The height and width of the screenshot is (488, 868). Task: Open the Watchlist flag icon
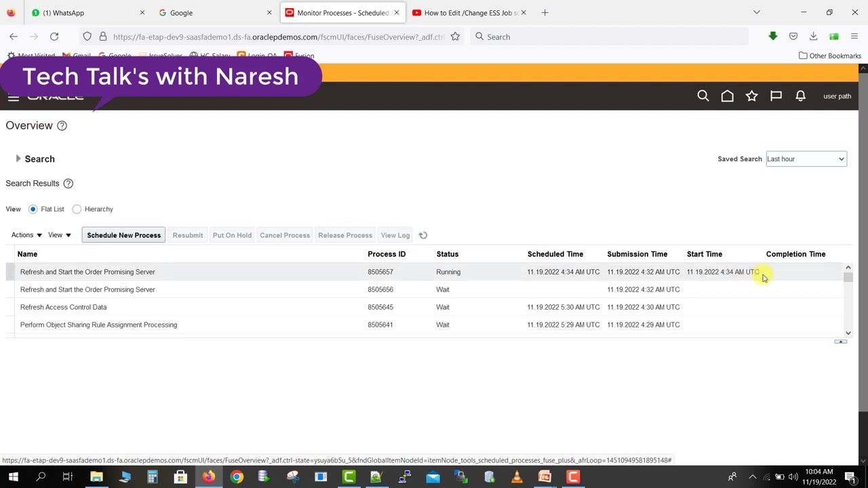click(776, 96)
